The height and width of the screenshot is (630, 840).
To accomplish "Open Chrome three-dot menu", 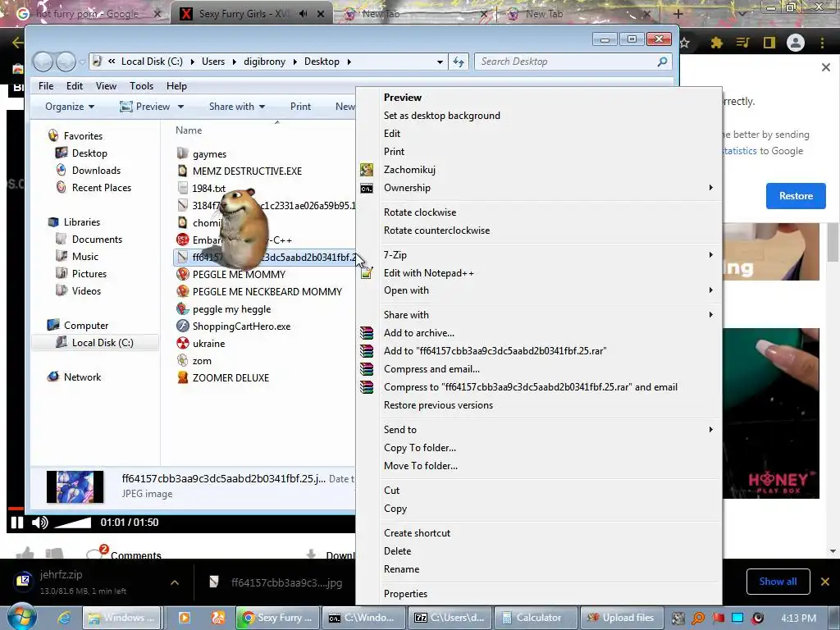I will pos(822,43).
